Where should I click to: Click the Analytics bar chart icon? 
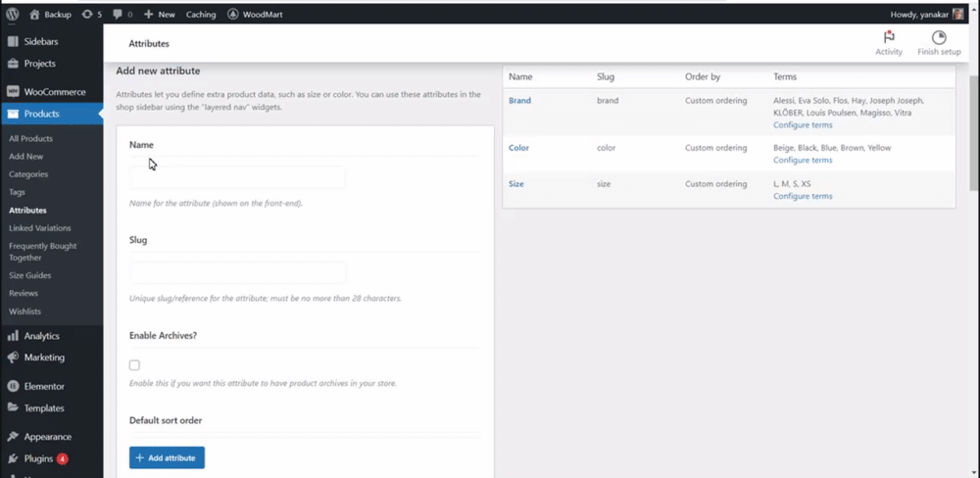coord(13,336)
